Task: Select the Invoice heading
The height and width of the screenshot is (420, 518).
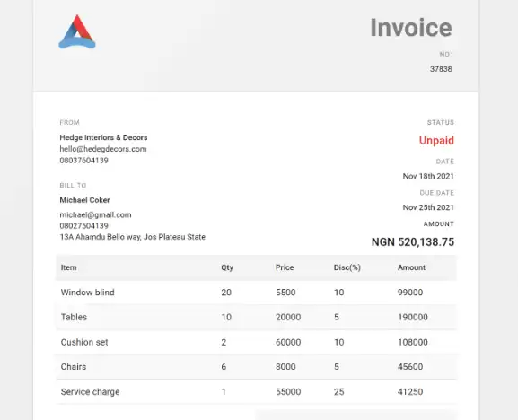Action: (411, 28)
